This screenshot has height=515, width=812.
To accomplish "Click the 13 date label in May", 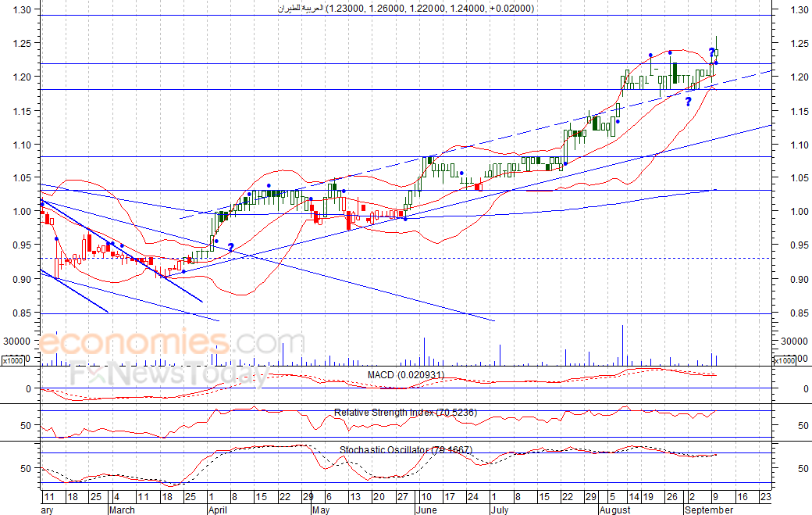I will [354, 497].
